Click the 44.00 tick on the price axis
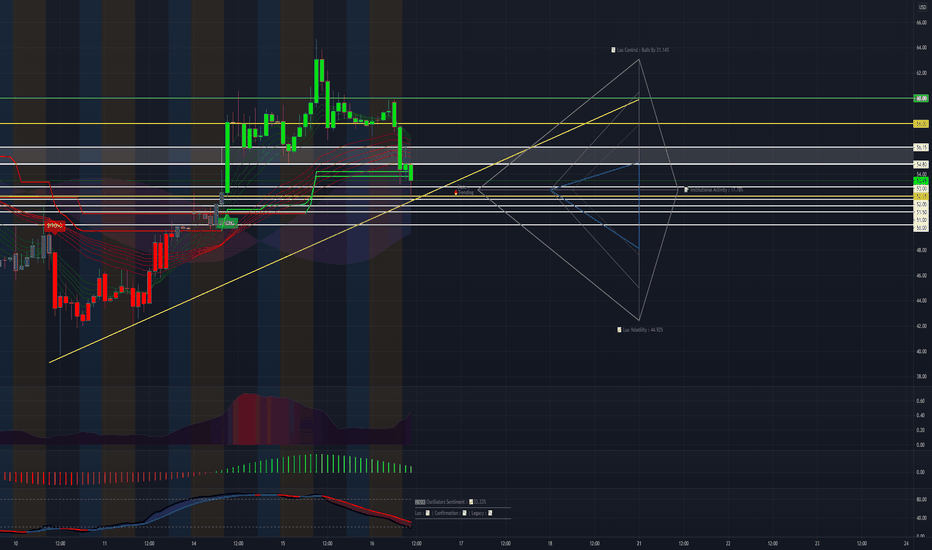Image resolution: width=932 pixels, height=550 pixels. [x=921, y=301]
